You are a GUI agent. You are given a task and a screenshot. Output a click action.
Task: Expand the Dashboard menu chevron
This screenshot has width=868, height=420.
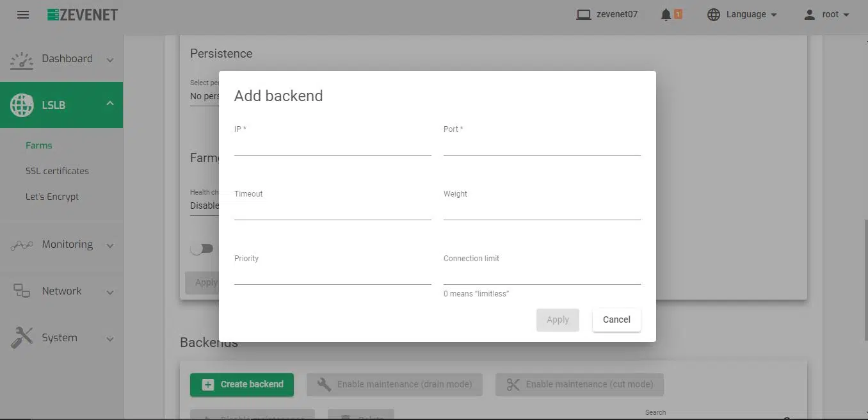tap(109, 60)
